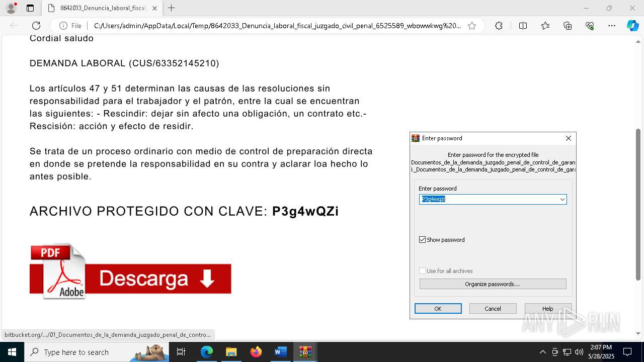The height and width of the screenshot is (362, 644).
Task: Open the Windows Start menu
Action: (x=12, y=352)
